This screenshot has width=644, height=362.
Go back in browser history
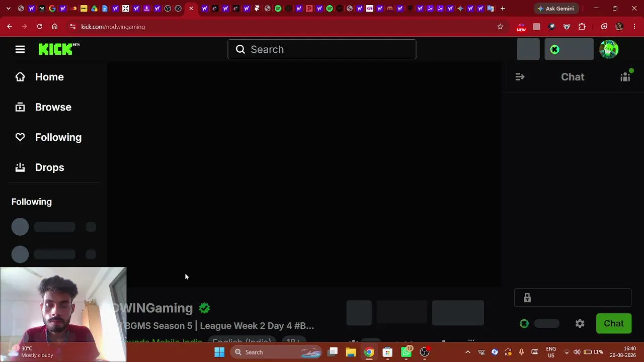[10, 27]
